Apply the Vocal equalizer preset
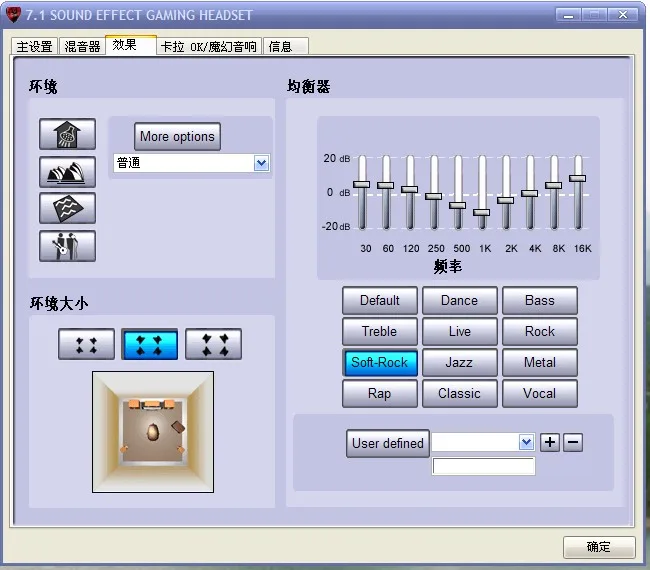 [540, 393]
